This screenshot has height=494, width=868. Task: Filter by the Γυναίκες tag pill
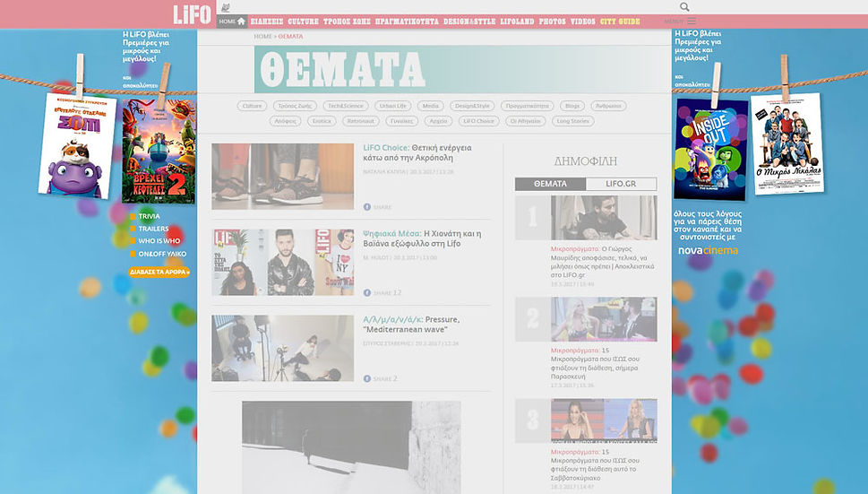pyautogui.click(x=401, y=121)
